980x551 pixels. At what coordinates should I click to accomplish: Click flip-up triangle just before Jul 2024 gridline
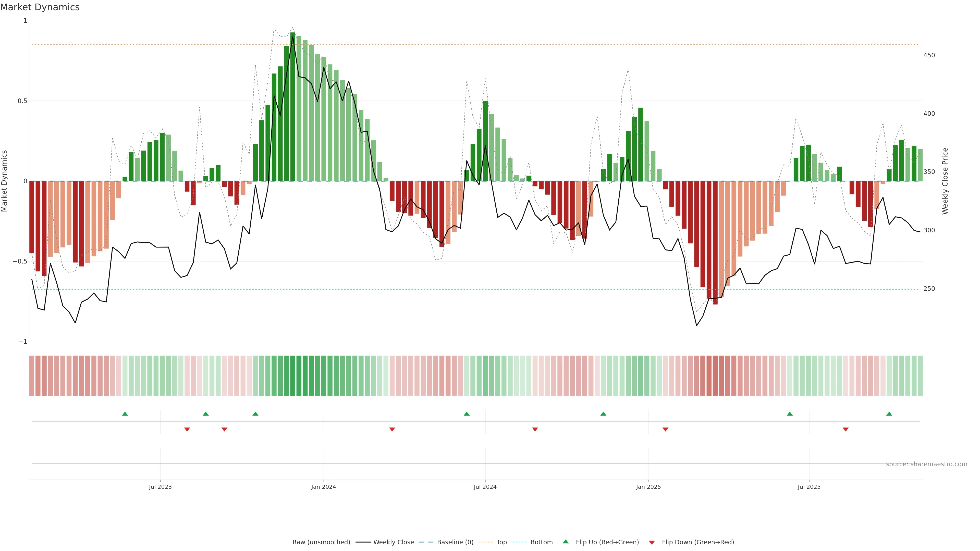click(467, 414)
